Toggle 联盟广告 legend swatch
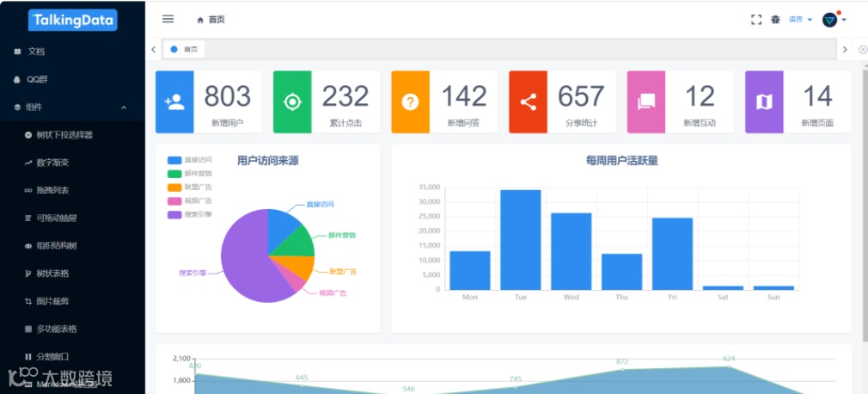 (174, 188)
